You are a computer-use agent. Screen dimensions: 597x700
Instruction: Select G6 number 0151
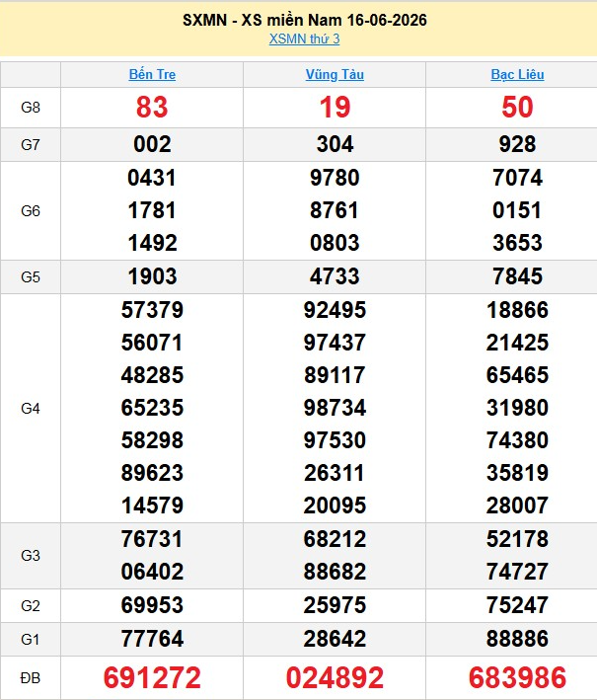(518, 210)
